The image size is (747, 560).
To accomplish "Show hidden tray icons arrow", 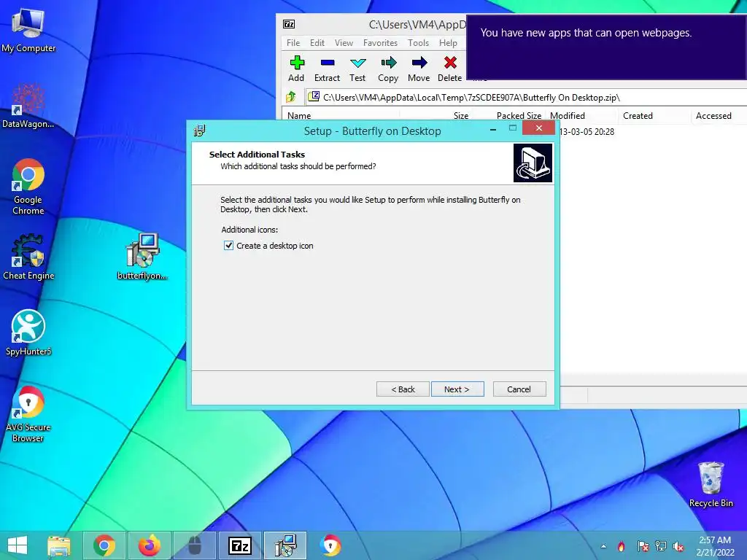I will [603, 546].
